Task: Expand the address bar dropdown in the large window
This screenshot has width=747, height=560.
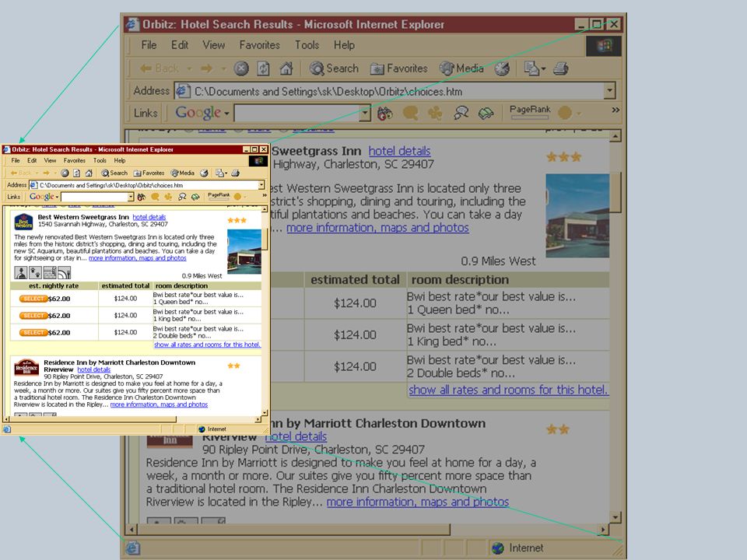Action: click(x=609, y=90)
